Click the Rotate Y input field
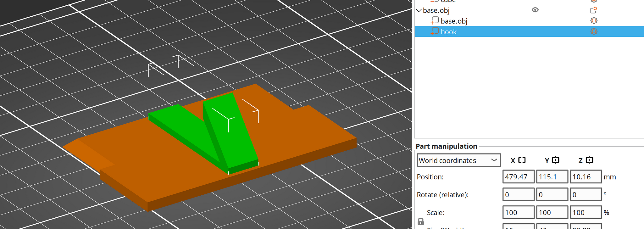 pos(552,194)
